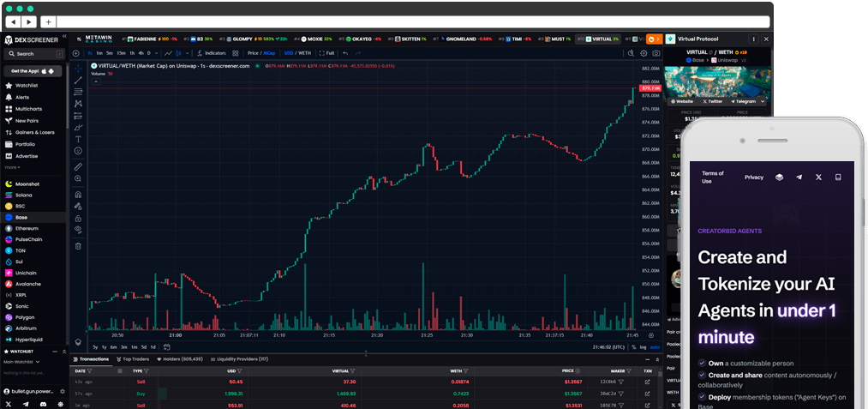The image size is (868, 409).
Task: Toggle lock all drawings icon
Action: [x=78, y=219]
